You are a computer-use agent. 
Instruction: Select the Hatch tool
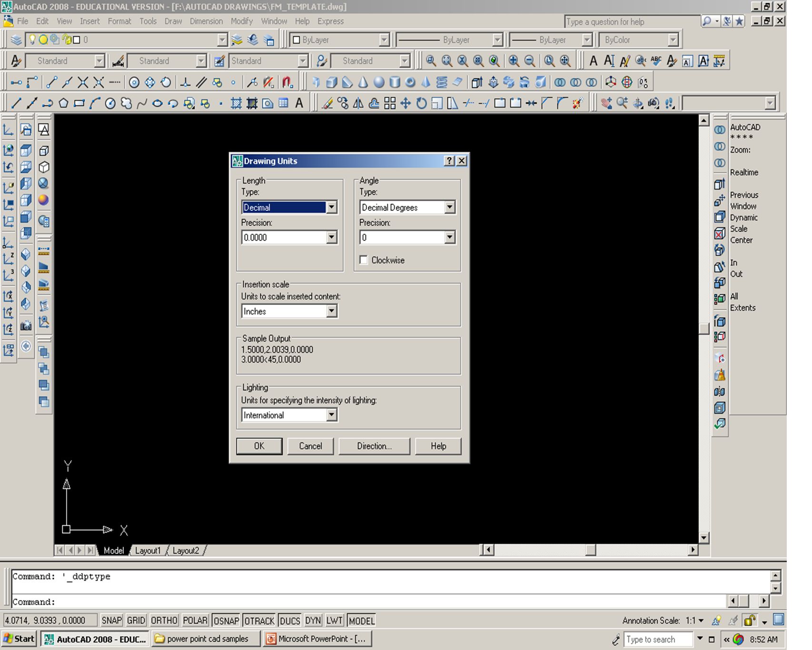tap(237, 103)
